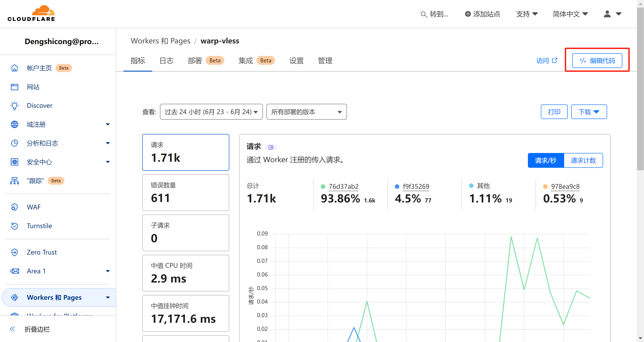Click the search magnifier icon
The width and height of the screenshot is (644, 342).
(423, 15)
